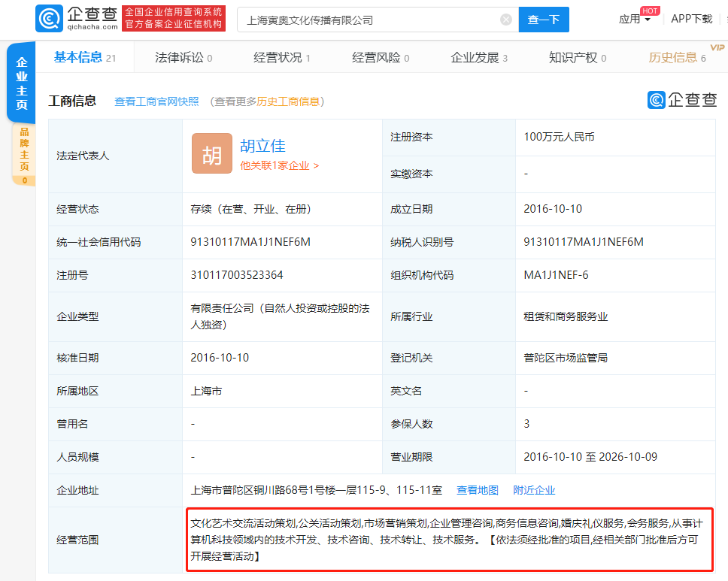Click the 核准日期 value 2016-10-10

pos(220,358)
